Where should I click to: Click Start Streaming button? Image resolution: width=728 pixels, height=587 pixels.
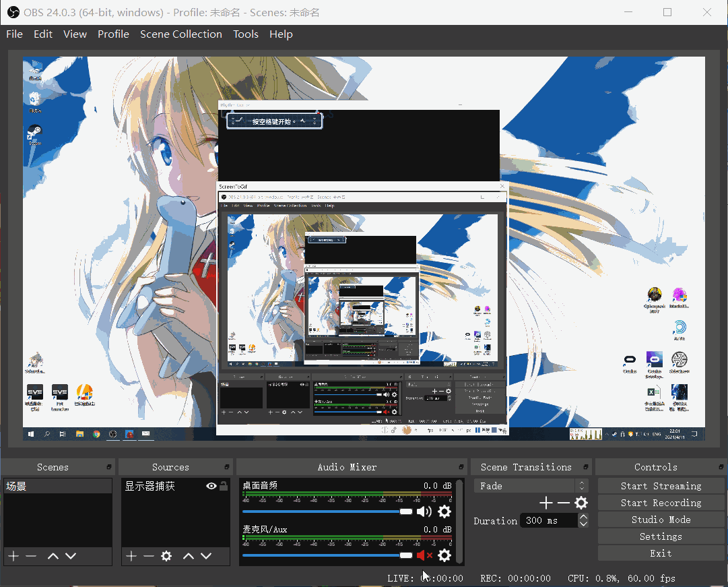661,486
